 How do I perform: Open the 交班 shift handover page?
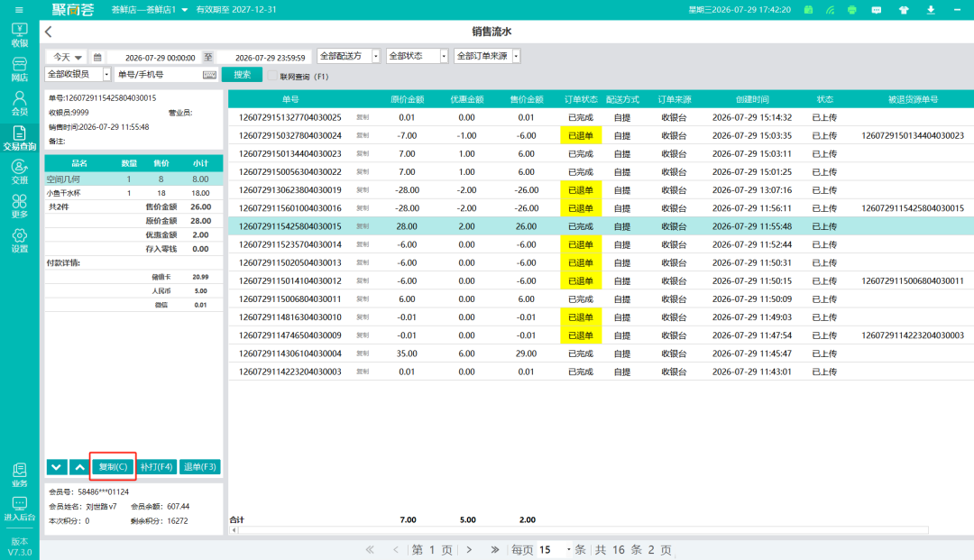click(19, 172)
